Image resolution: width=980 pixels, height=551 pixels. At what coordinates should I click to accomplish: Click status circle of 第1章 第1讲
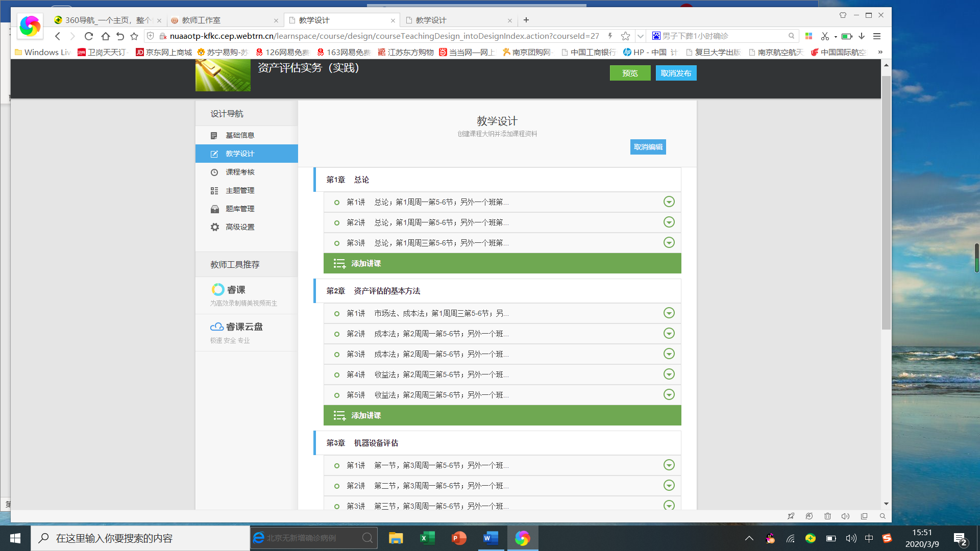337,203
